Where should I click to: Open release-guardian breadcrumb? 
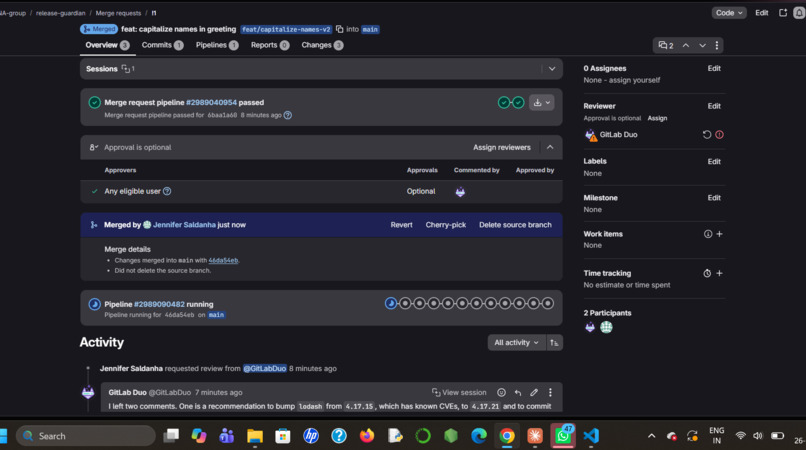[61, 13]
